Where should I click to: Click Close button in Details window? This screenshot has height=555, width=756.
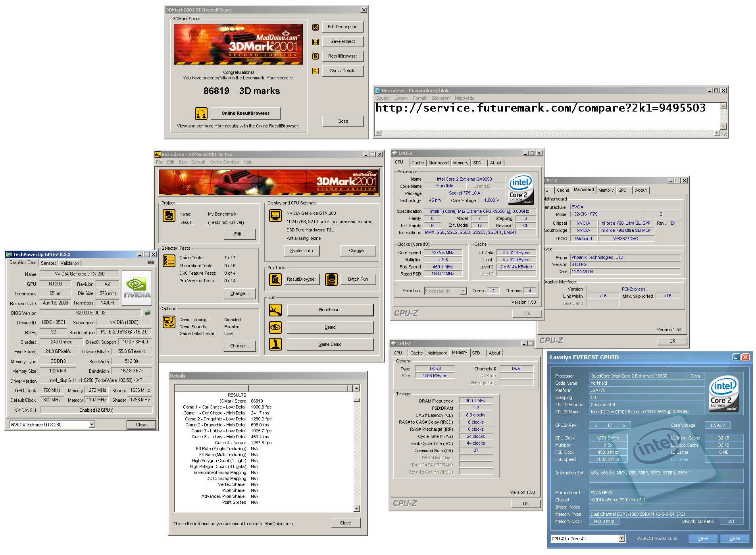(x=345, y=523)
